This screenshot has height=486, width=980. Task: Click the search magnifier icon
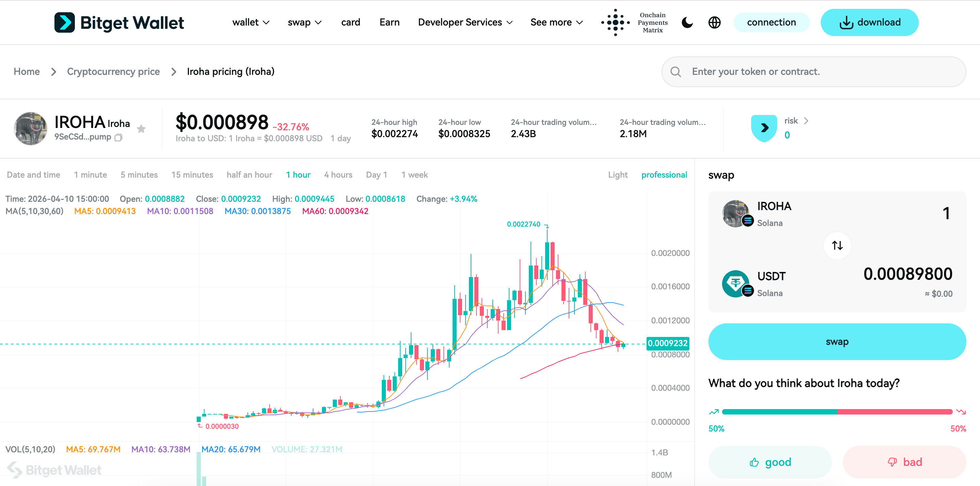676,71
